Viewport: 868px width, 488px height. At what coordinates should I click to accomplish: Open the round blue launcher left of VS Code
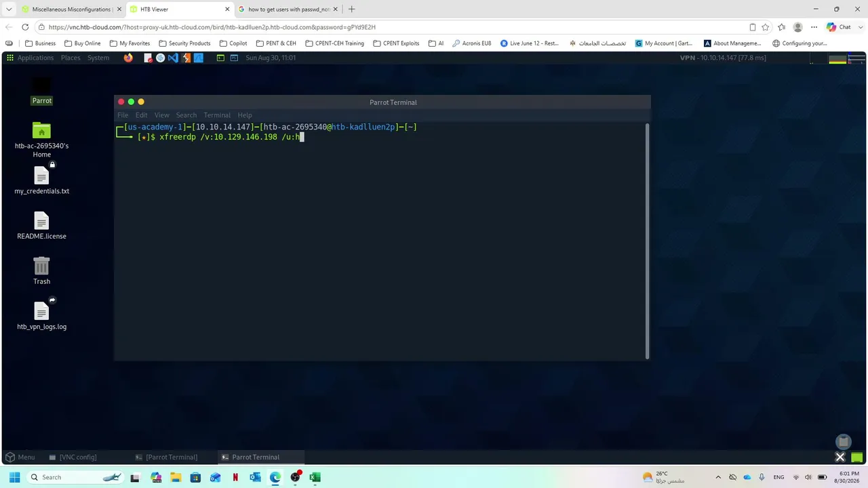click(160, 58)
